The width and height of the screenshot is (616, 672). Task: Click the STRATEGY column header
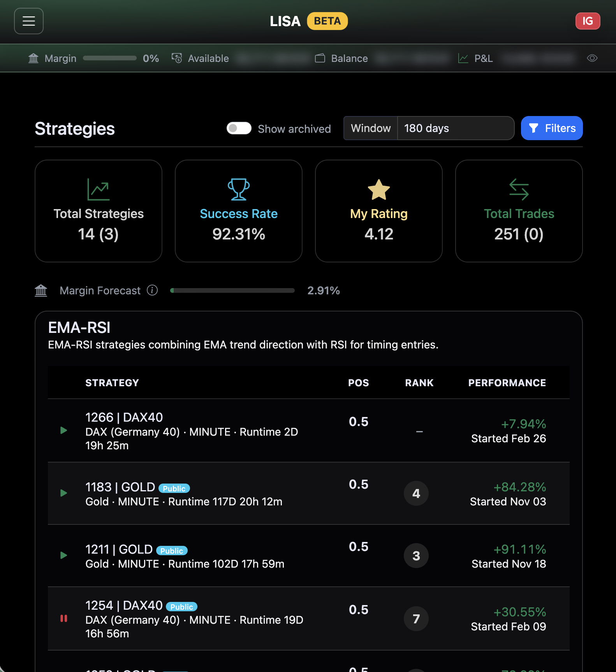112,383
